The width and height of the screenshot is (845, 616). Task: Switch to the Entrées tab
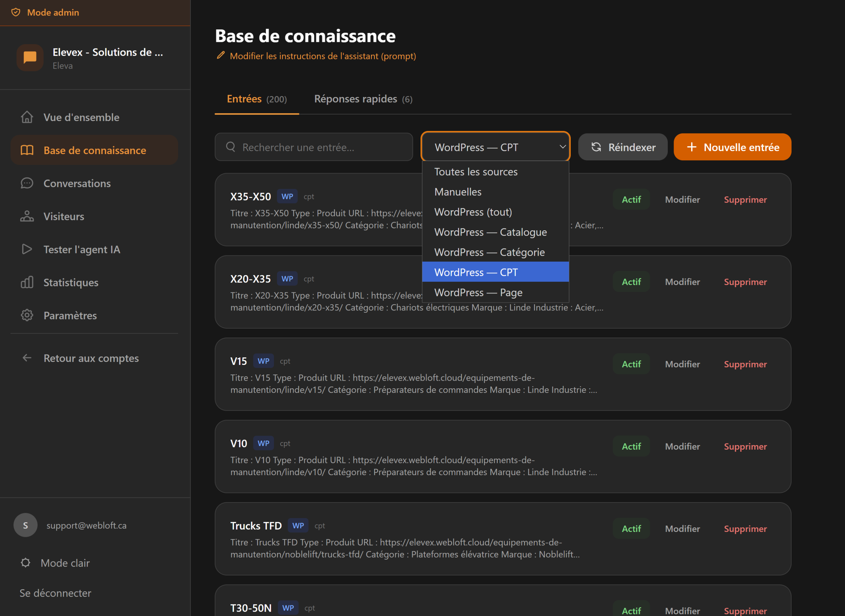(x=257, y=99)
